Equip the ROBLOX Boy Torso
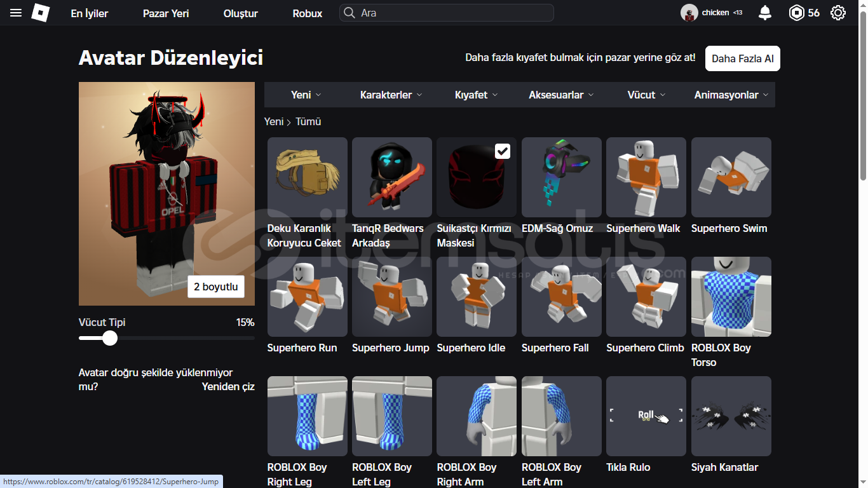 click(731, 297)
